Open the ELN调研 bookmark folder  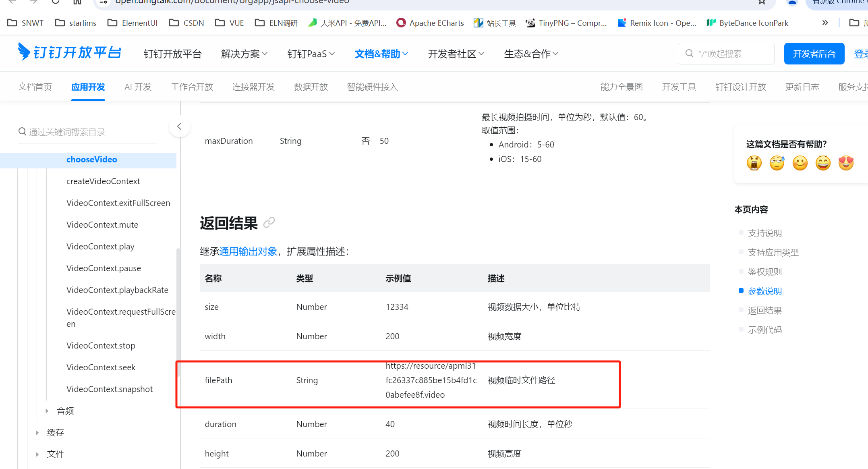point(276,23)
